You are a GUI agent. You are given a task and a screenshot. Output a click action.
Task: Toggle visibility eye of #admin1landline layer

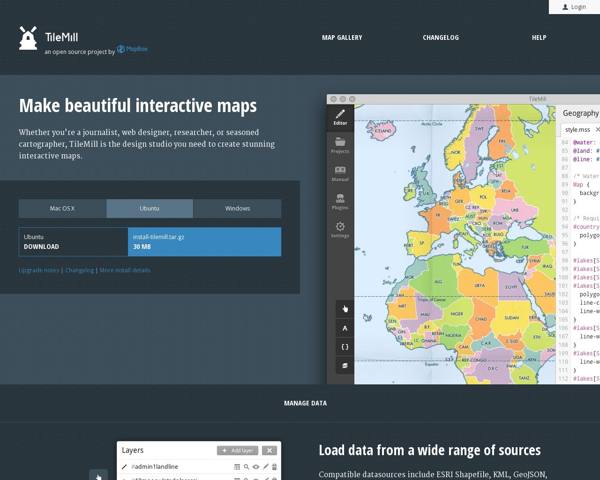256,467
